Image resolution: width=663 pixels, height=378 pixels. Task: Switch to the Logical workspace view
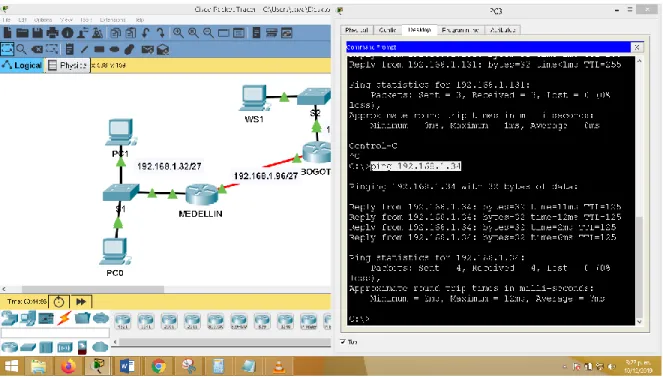pyautogui.click(x=22, y=65)
